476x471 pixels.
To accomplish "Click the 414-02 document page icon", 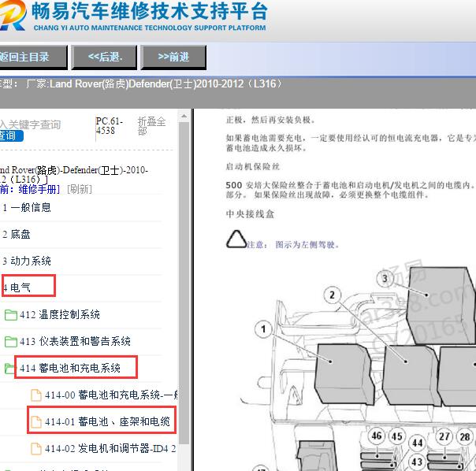I will pyautogui.click(x=36, y=448).
